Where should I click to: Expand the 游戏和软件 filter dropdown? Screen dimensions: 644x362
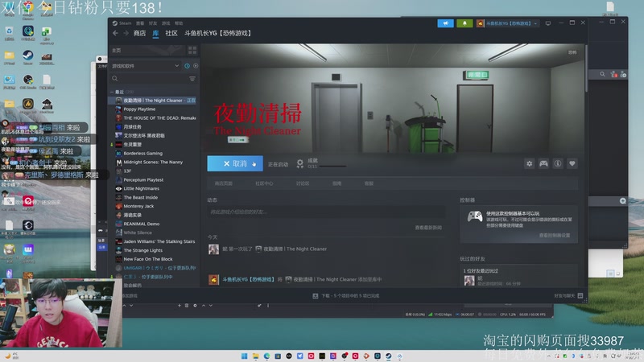pos(146,66)
